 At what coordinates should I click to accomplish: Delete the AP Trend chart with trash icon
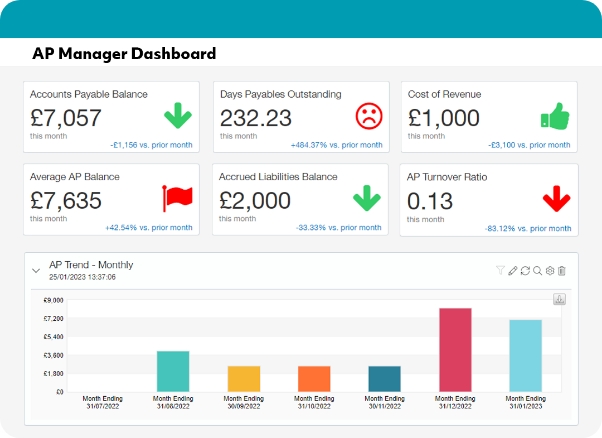pyautogui.click(x=561, y=271)
